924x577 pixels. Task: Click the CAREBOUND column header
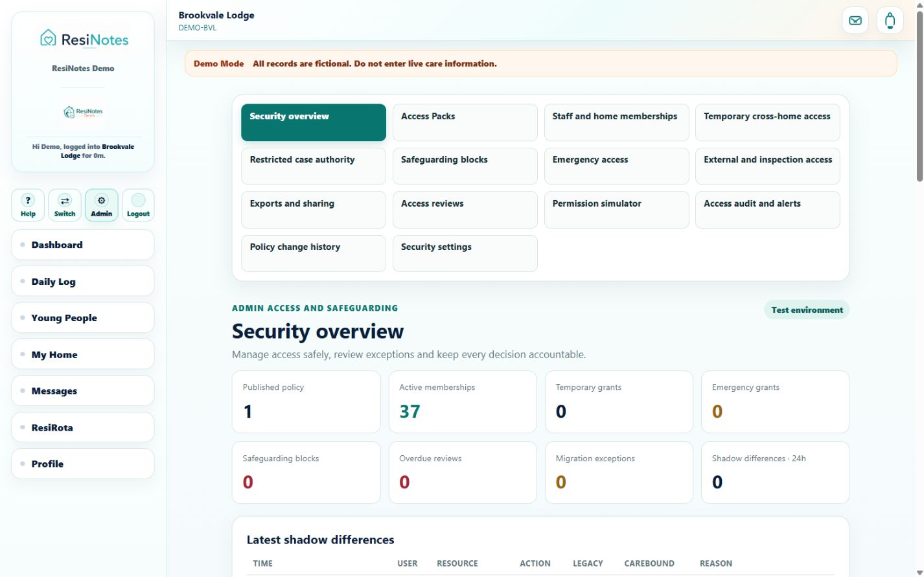click(x=649, y=563)
